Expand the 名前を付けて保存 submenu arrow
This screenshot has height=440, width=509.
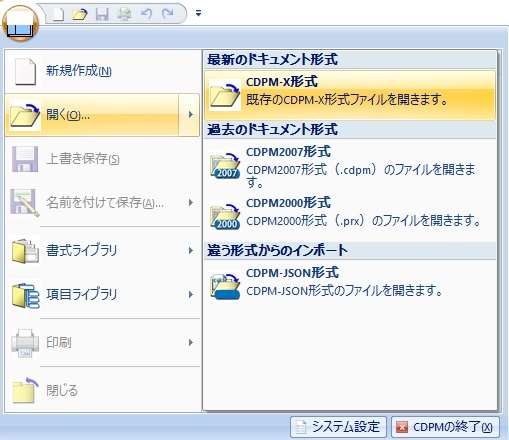click(x=190, y=202)
